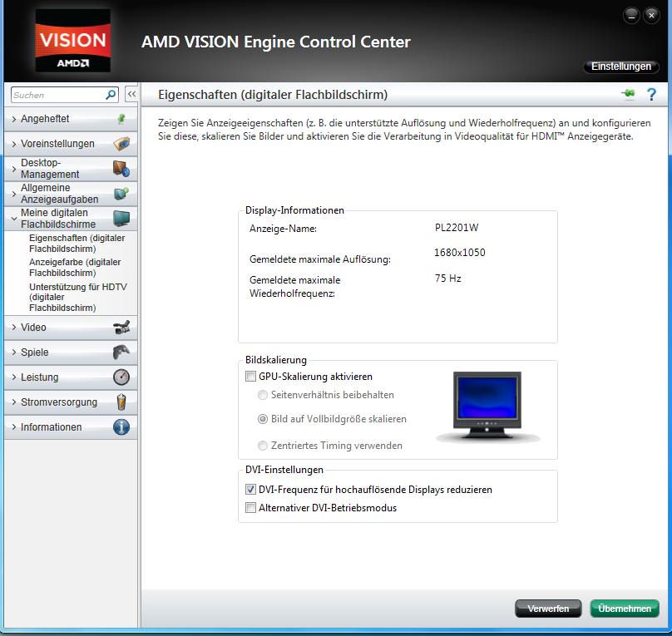Open Anzeigefarbe (digitaler Flachbildschirm) page
Screen dimensions: 672x636
tap(75, 267)
